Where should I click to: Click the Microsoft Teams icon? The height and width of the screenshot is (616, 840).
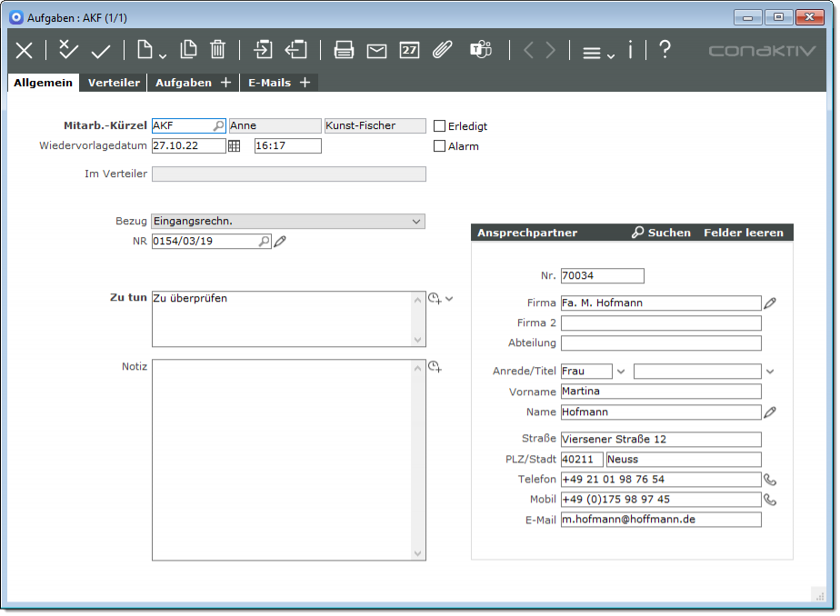click(x=480, y=51)
